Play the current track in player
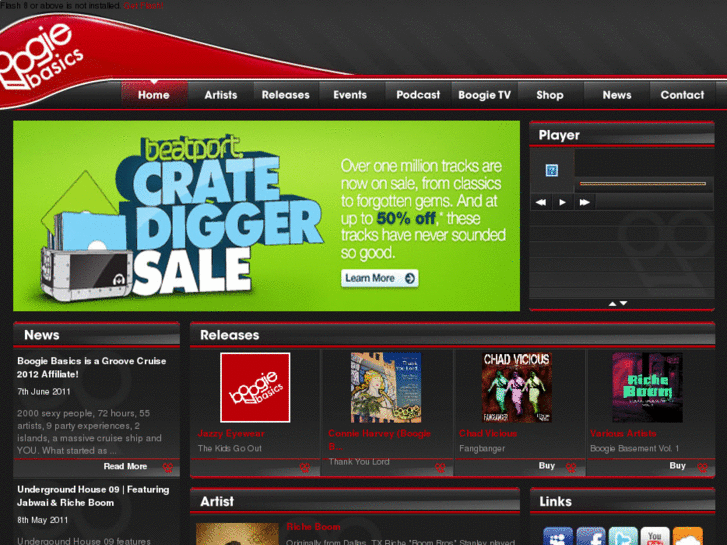The width and height of the screenshot is (727, 545). (562, 202)
